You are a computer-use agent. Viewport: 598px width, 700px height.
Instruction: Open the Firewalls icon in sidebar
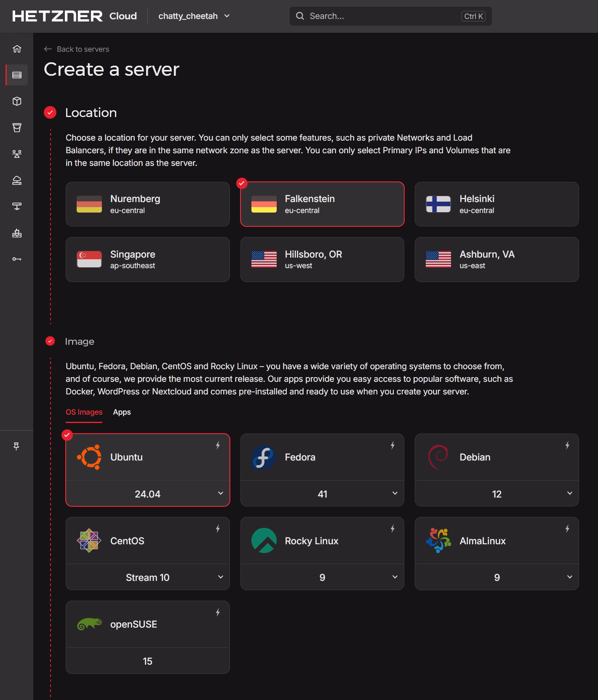click(17, 233)
